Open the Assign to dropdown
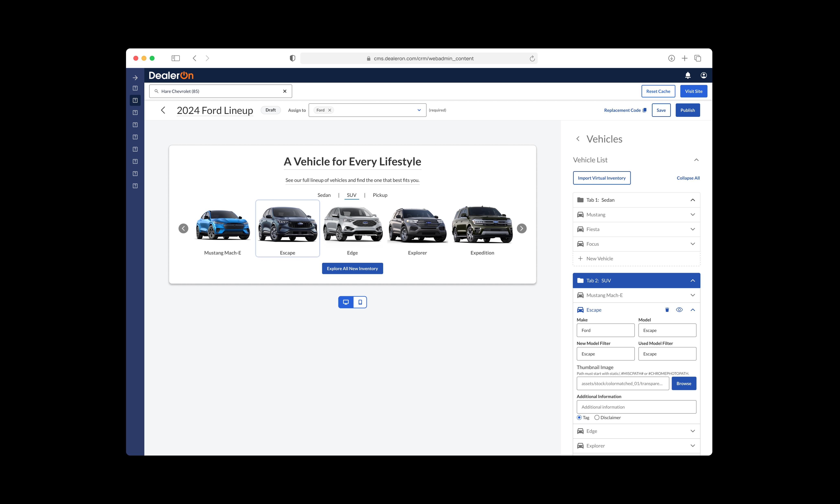The width and height of the screenshot is (840, 504). pos(419,110)
